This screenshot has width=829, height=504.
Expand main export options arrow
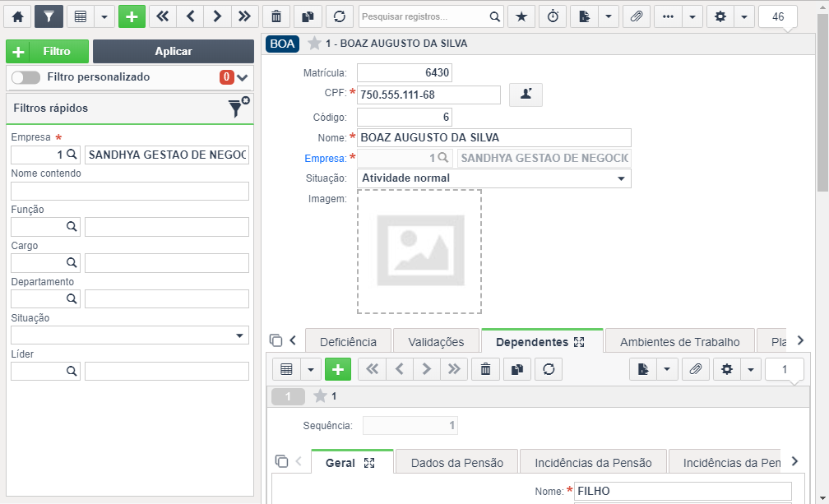point(609,16)
